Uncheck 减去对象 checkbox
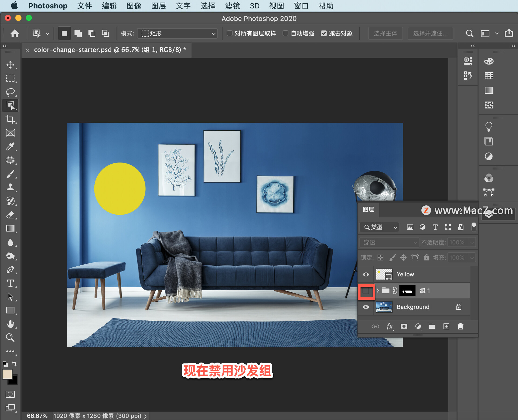The height and width of the screenshot is (420, 518). [x=324, y=33]
